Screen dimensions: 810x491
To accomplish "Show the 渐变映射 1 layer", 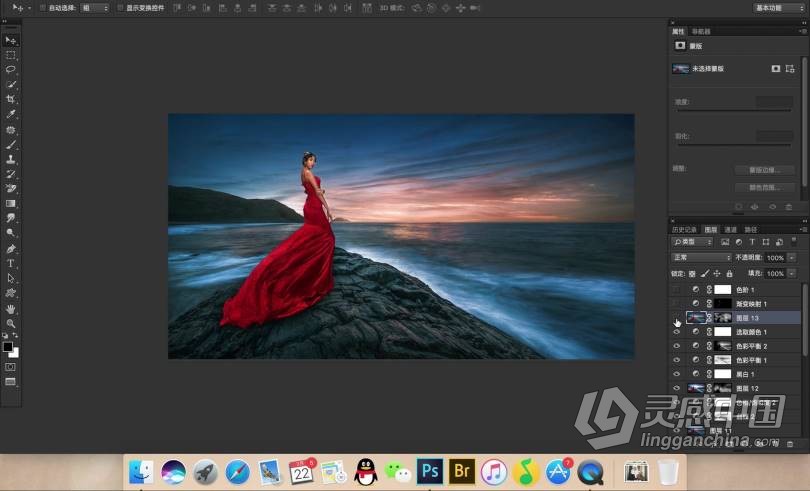I will pyautogui.click(x=676, y=304).
